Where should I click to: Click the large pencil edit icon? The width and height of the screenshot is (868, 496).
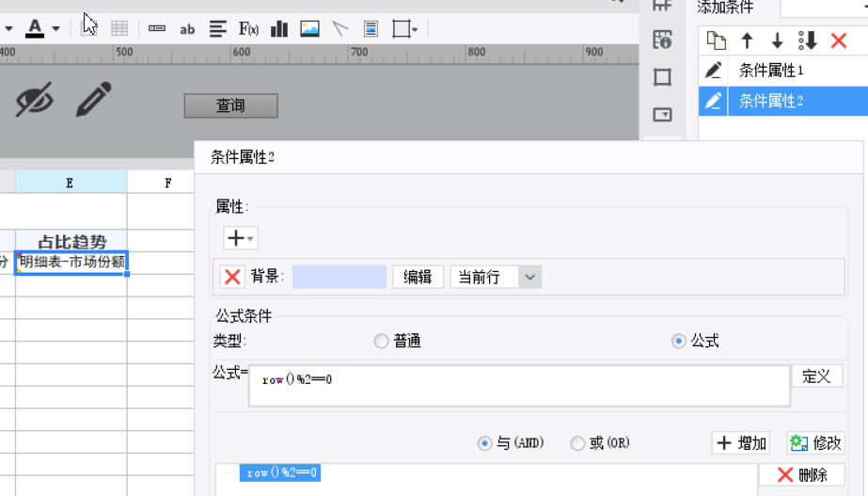pos(93,99)
